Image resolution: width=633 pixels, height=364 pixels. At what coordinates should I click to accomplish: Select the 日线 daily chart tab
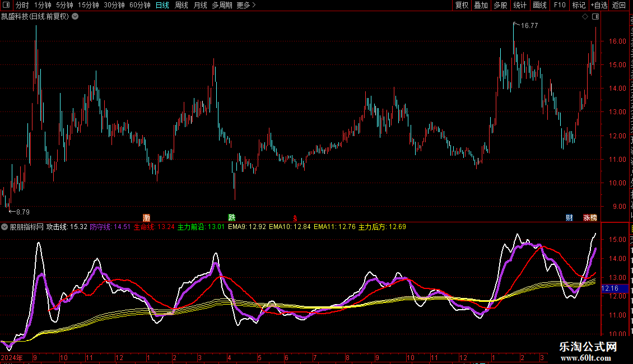(x=162, y=5)
